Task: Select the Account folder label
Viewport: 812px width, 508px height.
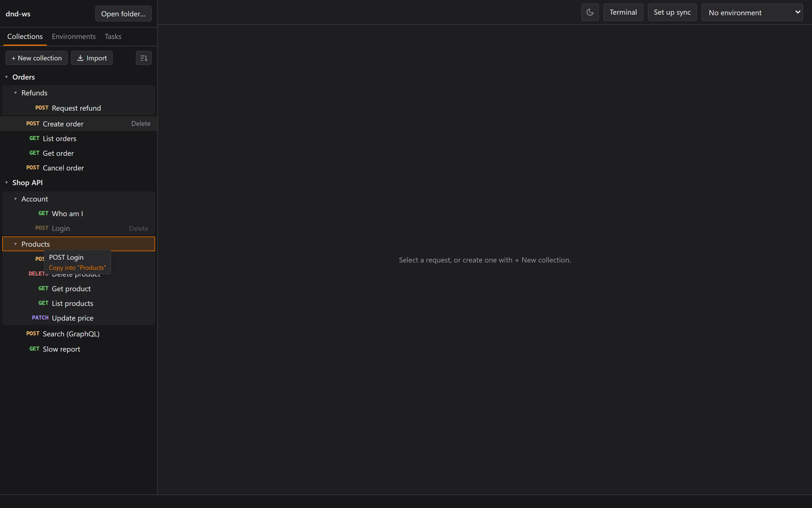Action: pyautogui.click(x=35, y=199)
